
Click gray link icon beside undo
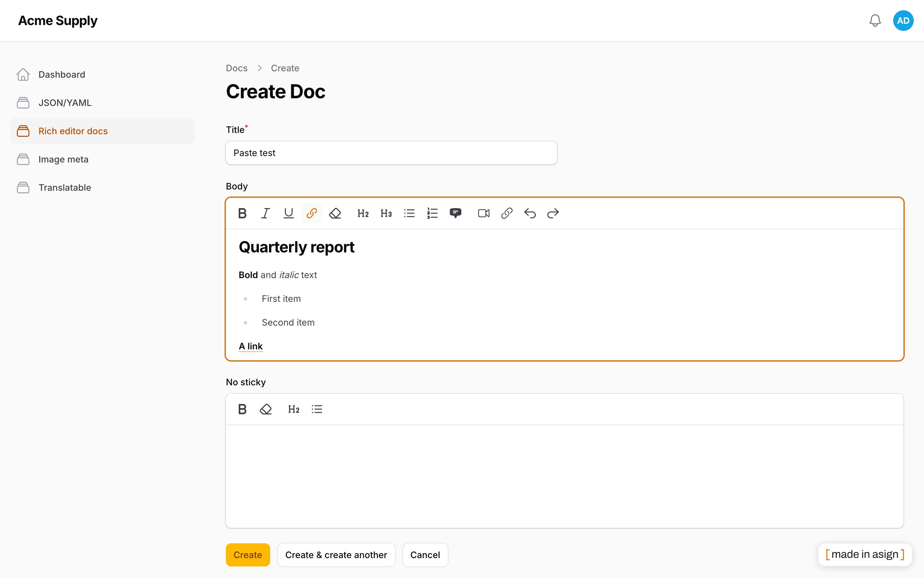[x=507, y=213]
